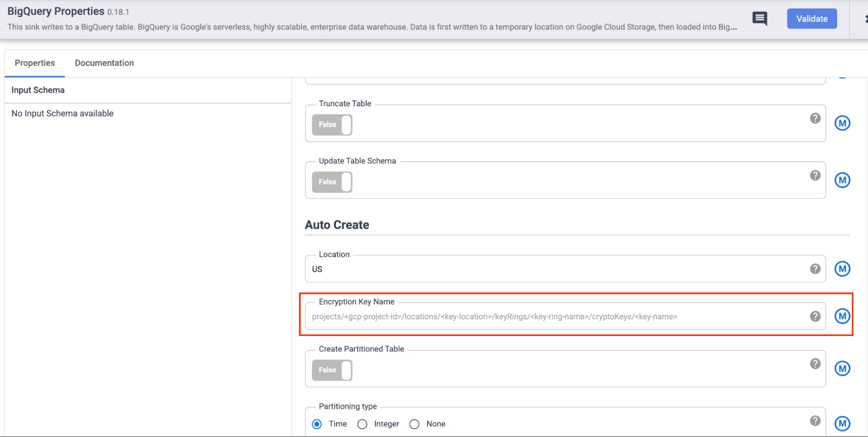Select the Integer partitioning radio button
The width and height of the screenshot is (868, 437).
pos(362,424)
